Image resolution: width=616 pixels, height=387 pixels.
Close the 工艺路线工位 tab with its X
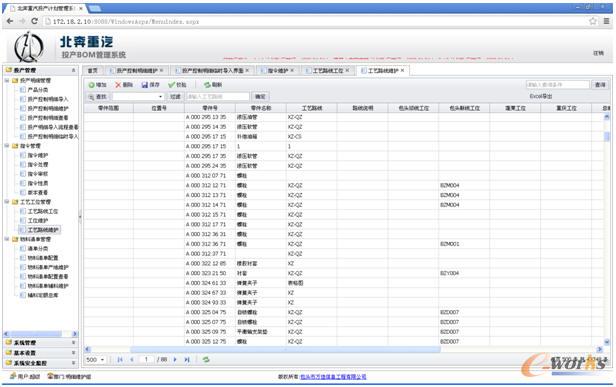(x=347, y=70)
